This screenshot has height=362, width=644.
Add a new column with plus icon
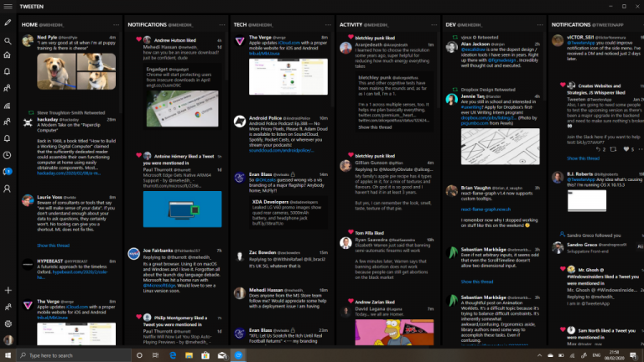[8, 290]
